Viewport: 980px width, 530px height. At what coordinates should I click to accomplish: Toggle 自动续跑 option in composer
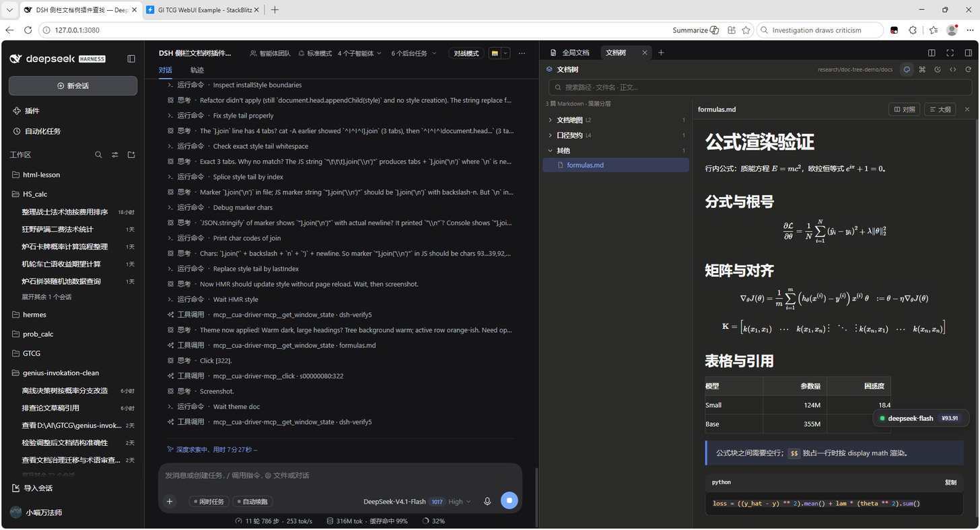pyautogui.click(x=252, y=502)
